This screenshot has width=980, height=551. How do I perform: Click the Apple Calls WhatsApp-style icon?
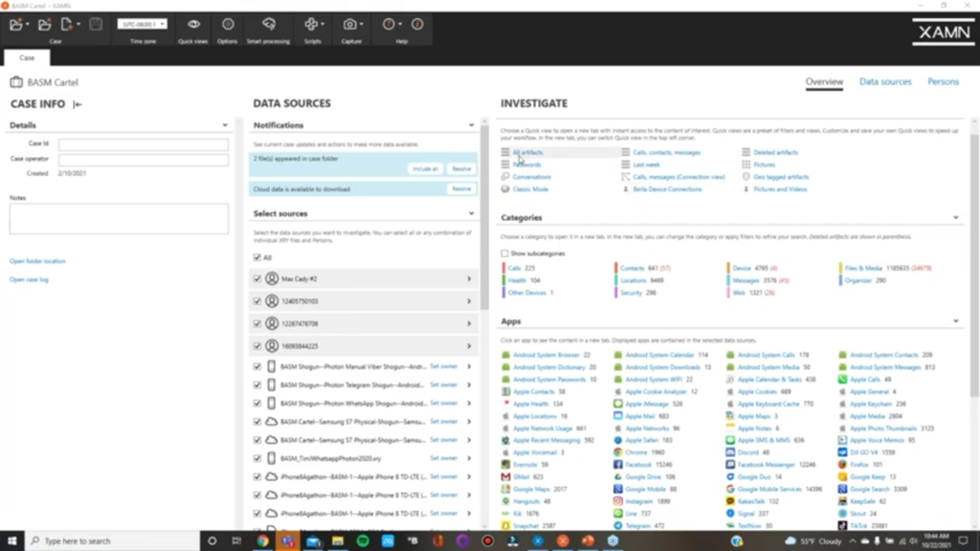[x=842, y=379]
